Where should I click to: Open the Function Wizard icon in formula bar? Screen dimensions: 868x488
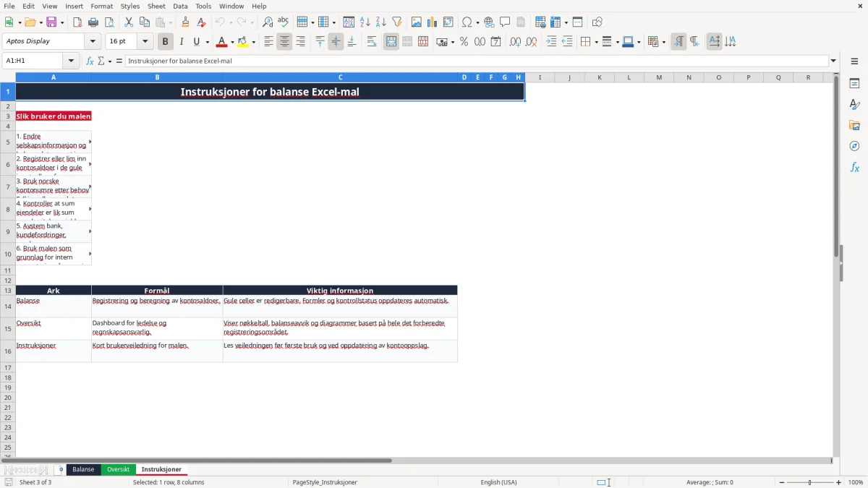[90, 61]
